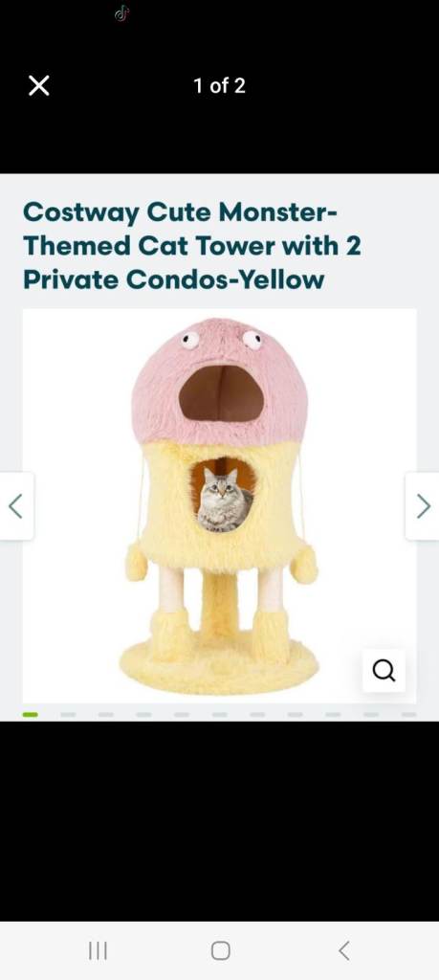The height and width of the screenshot is (980, 439).
Task: Open Android recent apps button
Action: 98,950
